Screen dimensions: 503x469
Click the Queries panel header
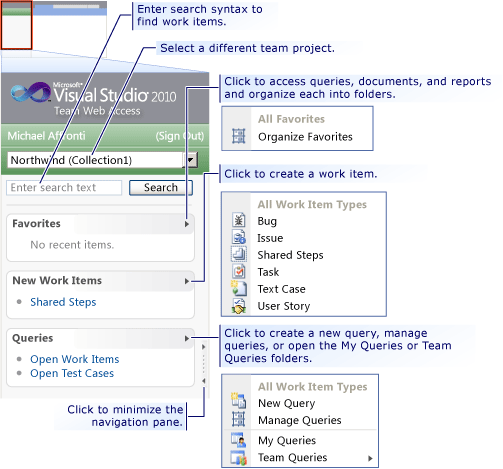click(x=100, y=338)
